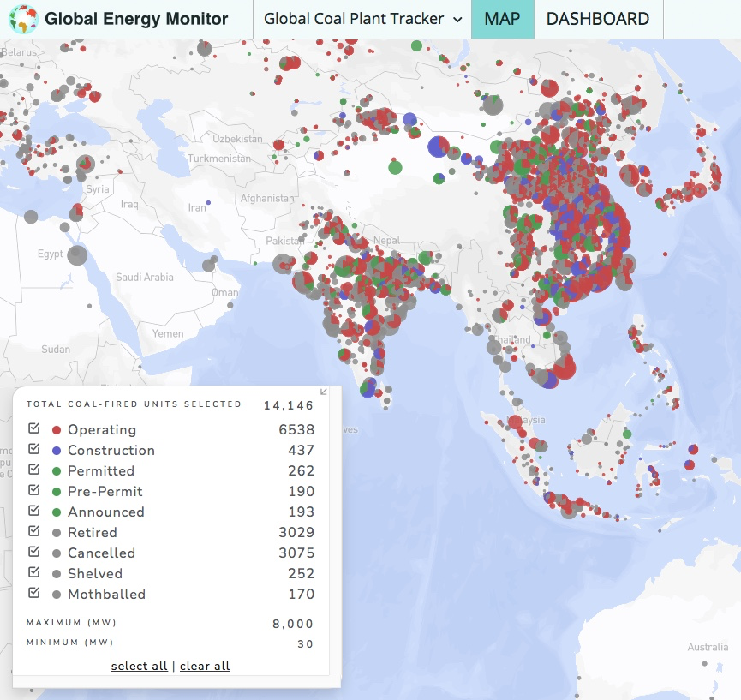Click the Minimum (MW) value 30

point(305,644)
